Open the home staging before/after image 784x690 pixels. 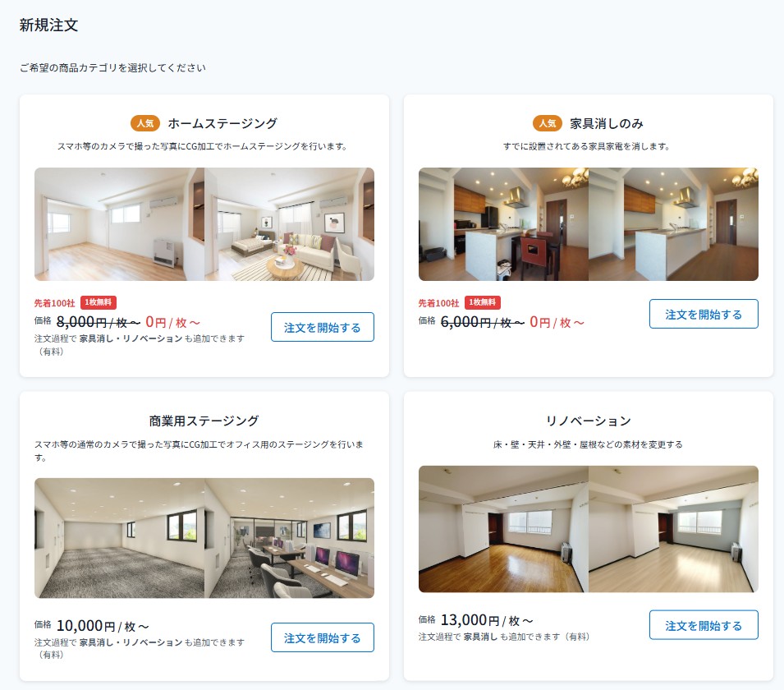coord(204,224)
